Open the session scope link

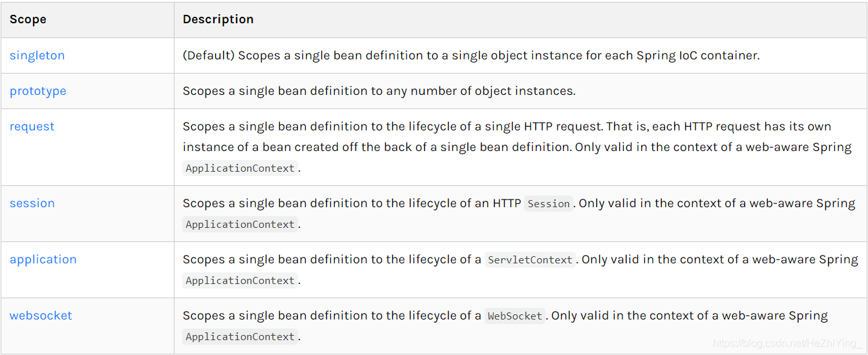[x=32, y=203]
